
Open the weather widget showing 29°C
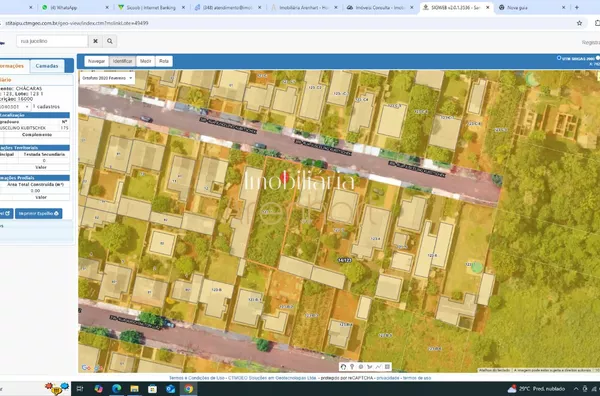(536, 389)
